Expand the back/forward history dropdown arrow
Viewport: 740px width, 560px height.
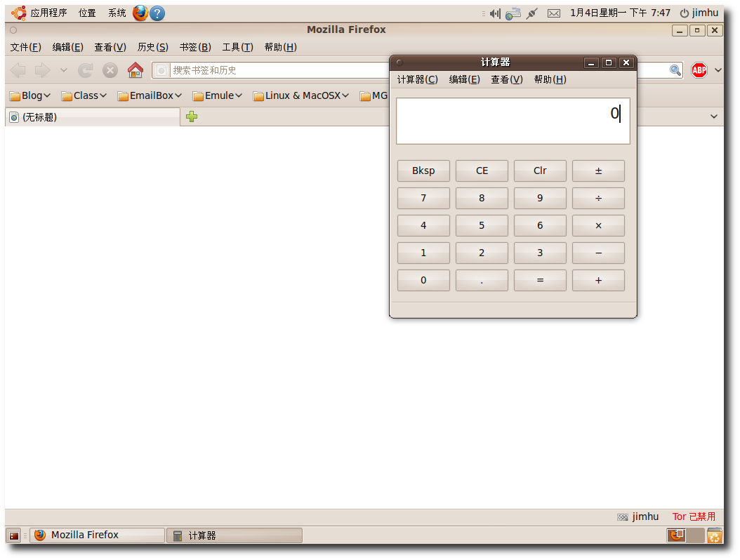click(64, 70)
